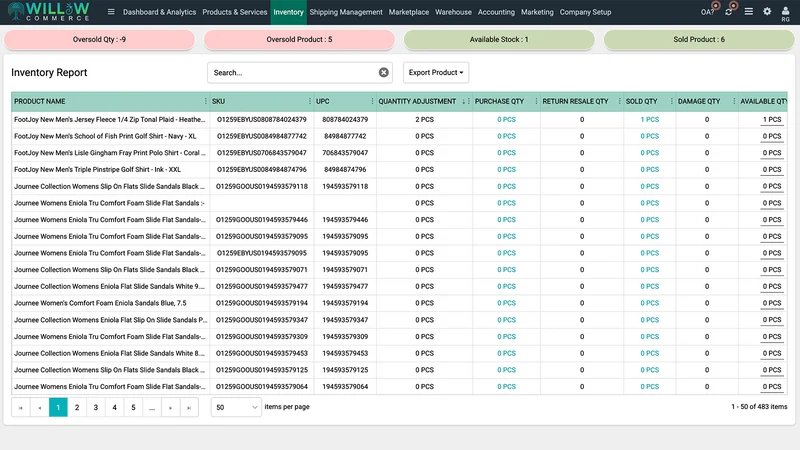Image resolution: width=800 pixels, height=450 pixels.
Task: Sort by the Quantity Adjustment column header
Action: click(417, 101)
